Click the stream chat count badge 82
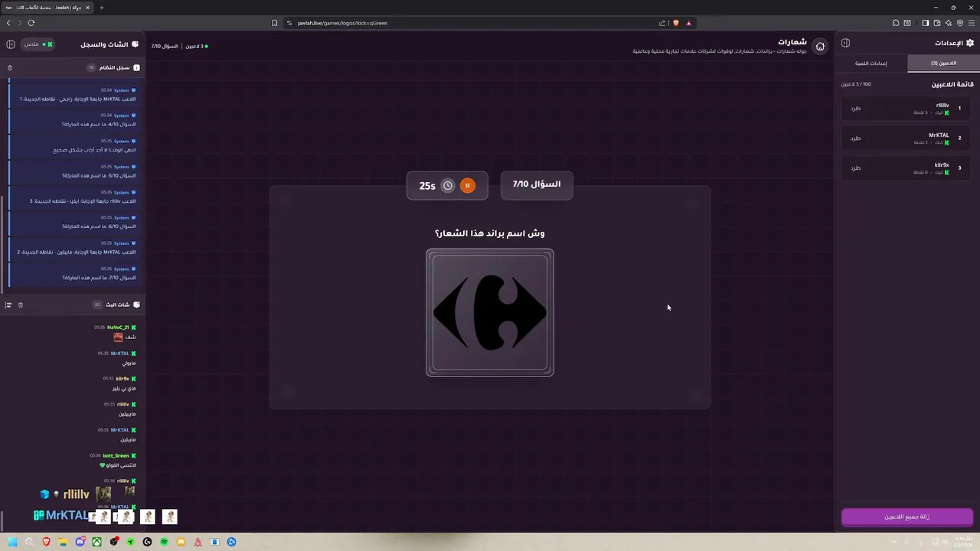 pyautogui.click(x=97, y=305)
